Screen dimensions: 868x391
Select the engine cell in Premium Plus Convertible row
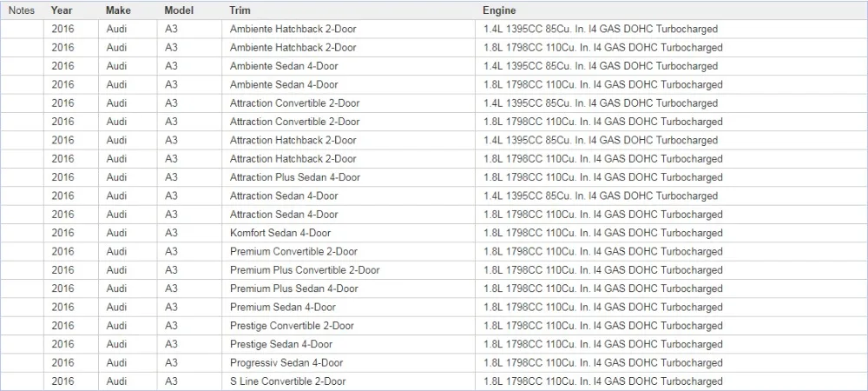(671, 270)
